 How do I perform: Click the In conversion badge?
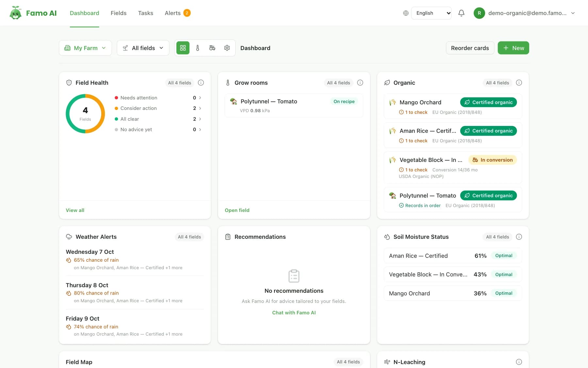493,160
